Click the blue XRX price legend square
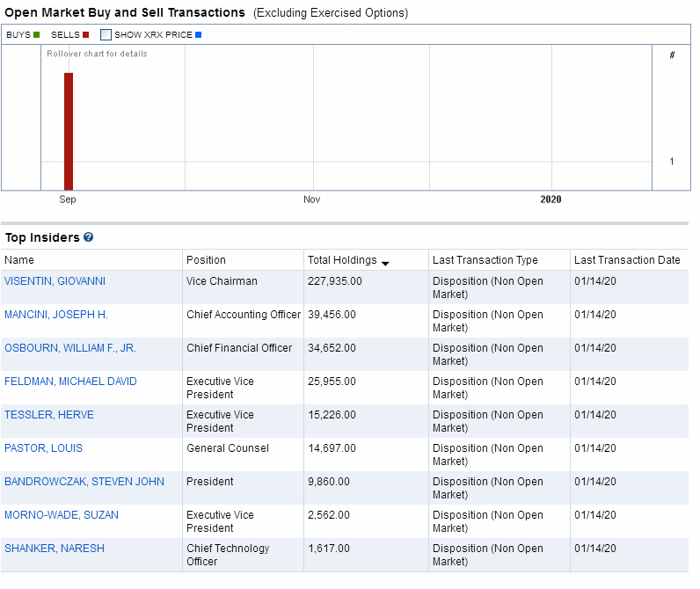The height and width of the screenshot is (589, 700). 198,35
